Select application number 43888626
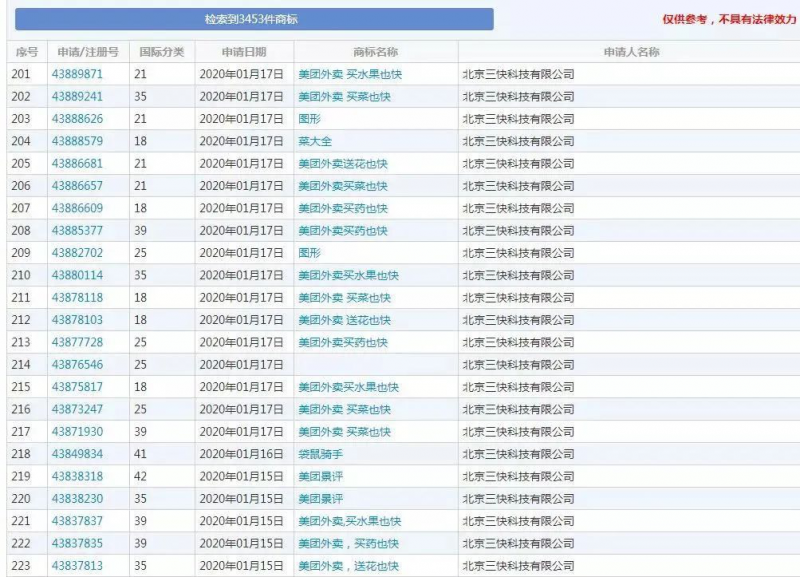Image resolution: width=800 pixels, height=577 pixels. (77, 119)
